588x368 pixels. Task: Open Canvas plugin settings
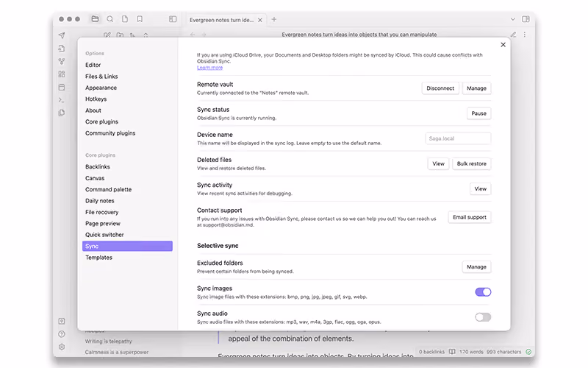coord(127,178)
